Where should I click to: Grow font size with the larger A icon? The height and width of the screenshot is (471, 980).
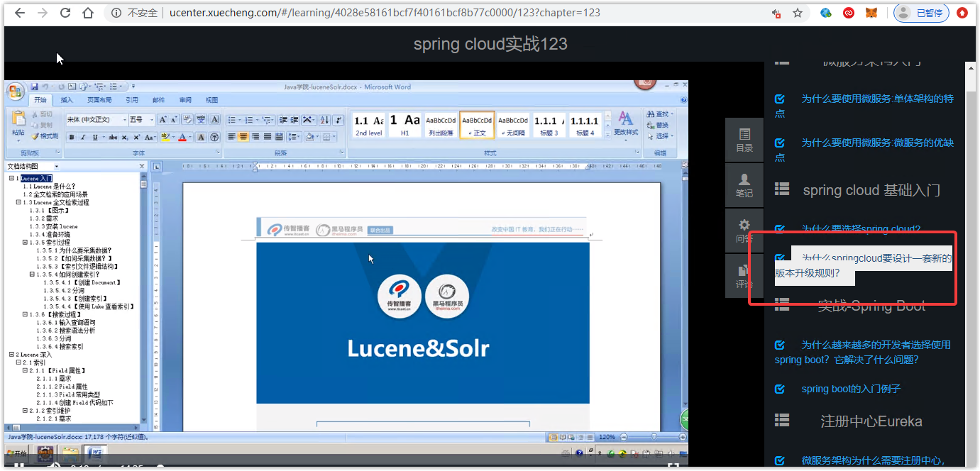[x=163, y=119]
